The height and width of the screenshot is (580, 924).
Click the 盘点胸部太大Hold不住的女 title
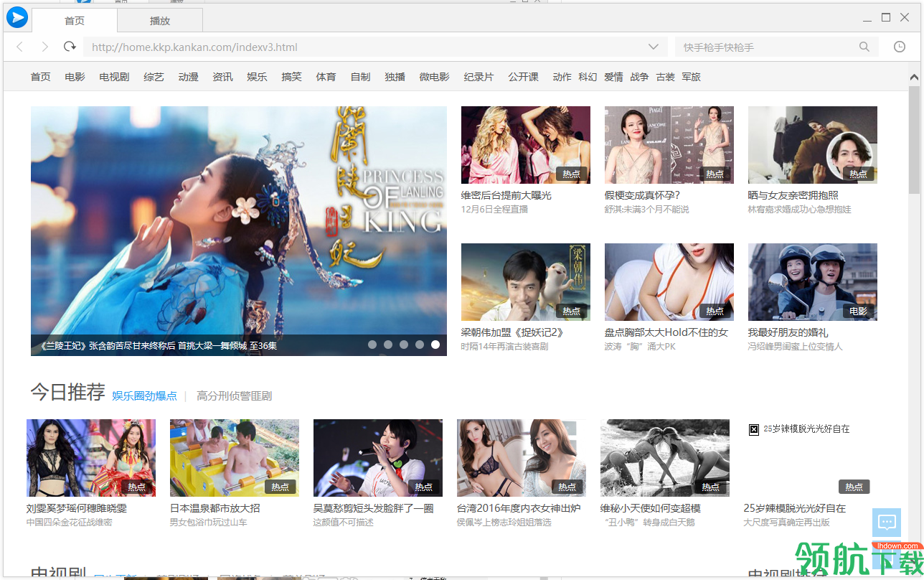coord(666,332)
